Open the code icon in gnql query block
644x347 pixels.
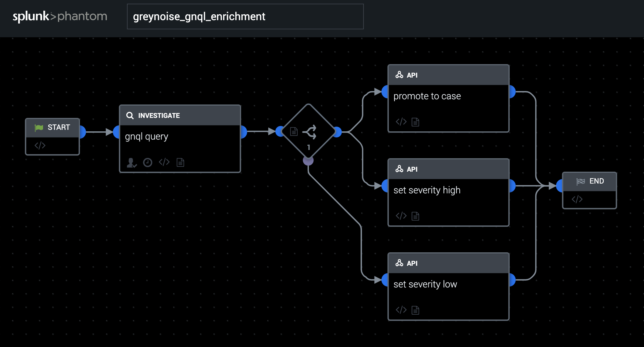(164, 162)
